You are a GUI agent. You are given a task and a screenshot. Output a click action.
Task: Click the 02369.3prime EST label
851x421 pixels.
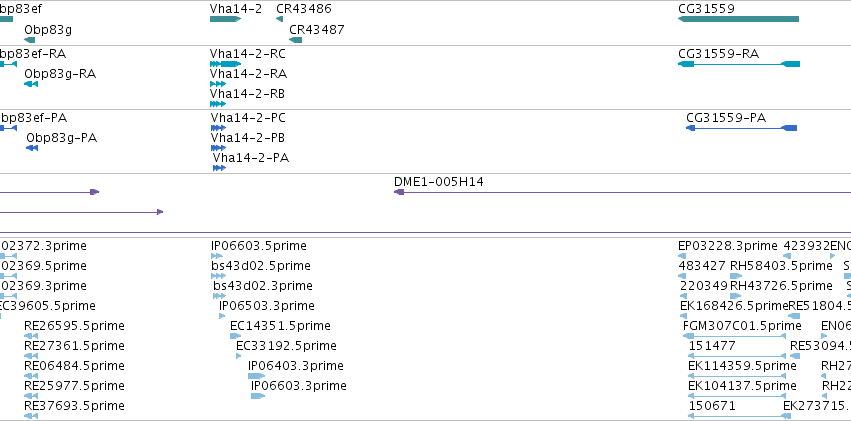point(43,286)
